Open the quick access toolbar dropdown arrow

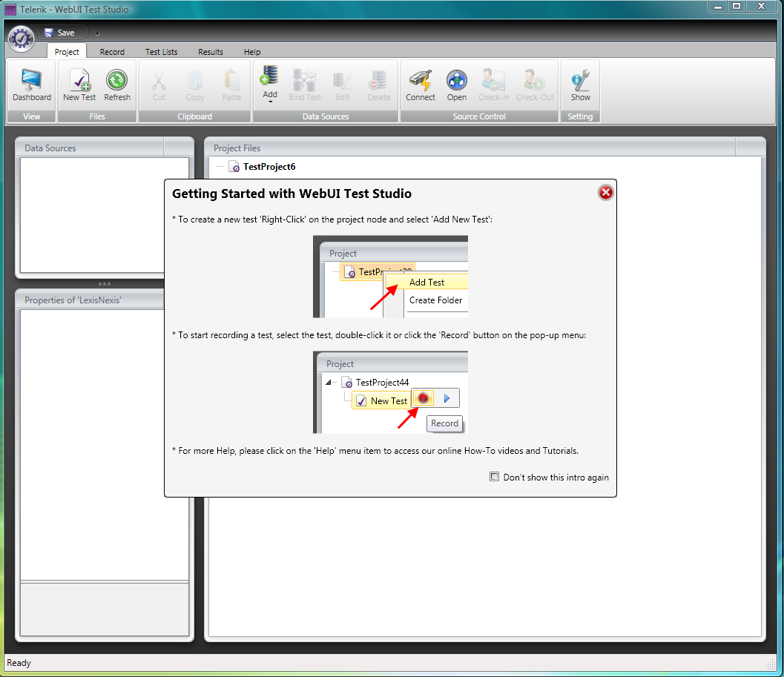tap(97, 34)
